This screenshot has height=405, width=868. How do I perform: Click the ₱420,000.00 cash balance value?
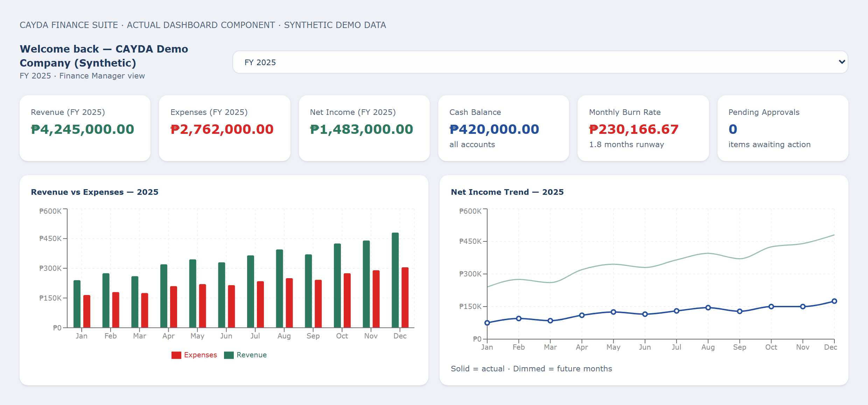coord(494,129)
